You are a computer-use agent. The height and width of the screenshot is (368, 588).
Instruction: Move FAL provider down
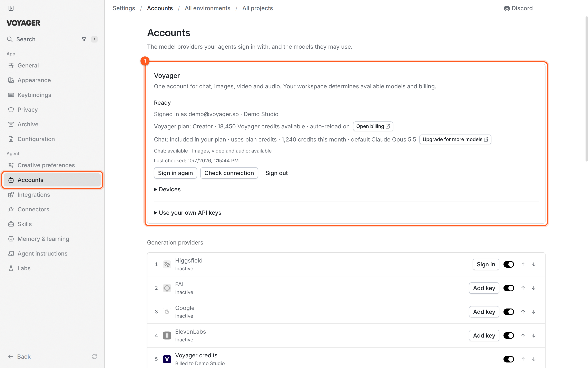point(533,288)
